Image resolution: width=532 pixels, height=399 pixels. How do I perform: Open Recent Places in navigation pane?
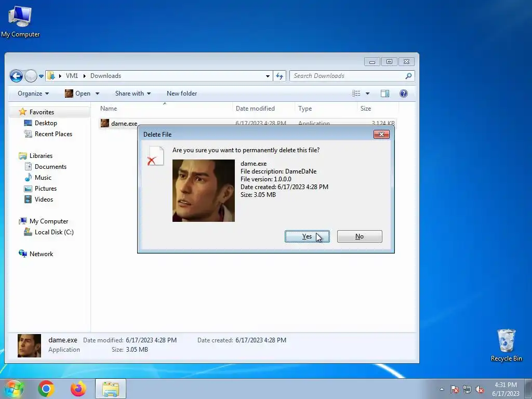54,134
